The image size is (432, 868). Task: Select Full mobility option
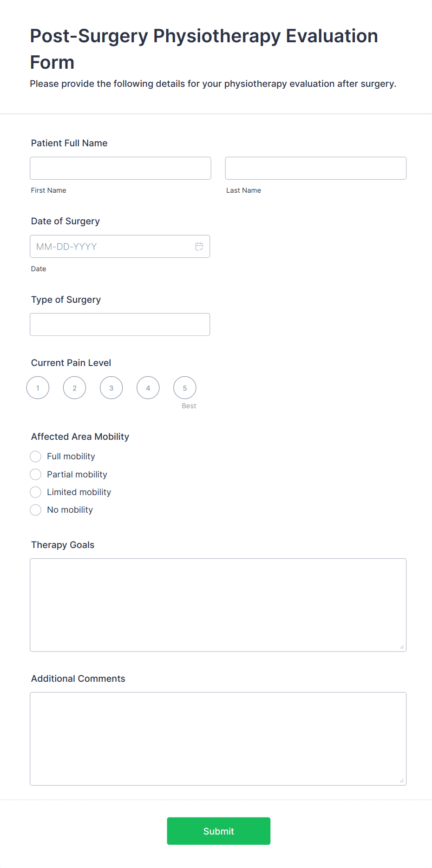pos(36,457)
